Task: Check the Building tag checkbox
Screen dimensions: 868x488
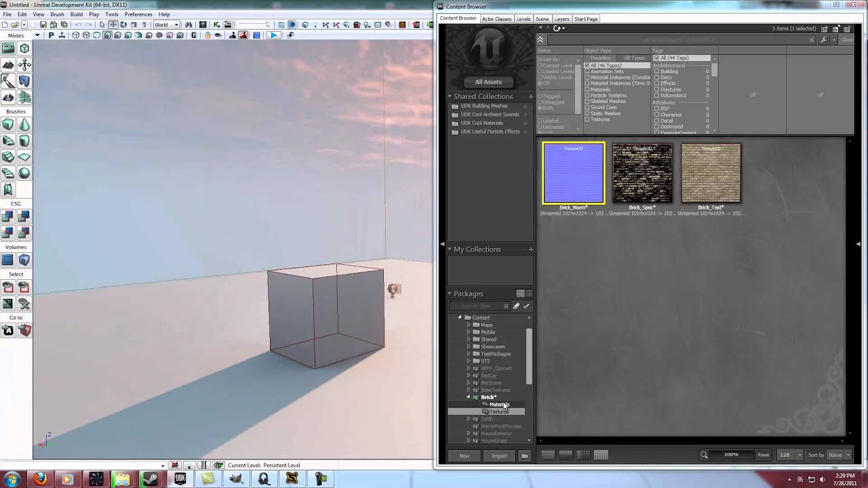Action: 656,71
